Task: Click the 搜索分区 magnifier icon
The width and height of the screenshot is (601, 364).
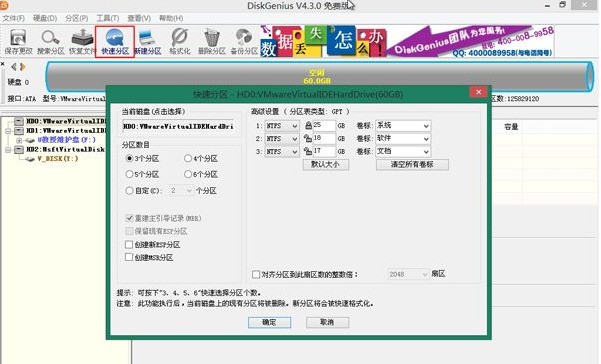Action: coord(50,41)
